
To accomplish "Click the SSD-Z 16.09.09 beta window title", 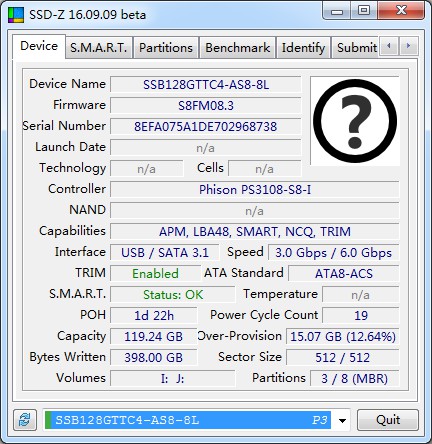I will (87, 15).
